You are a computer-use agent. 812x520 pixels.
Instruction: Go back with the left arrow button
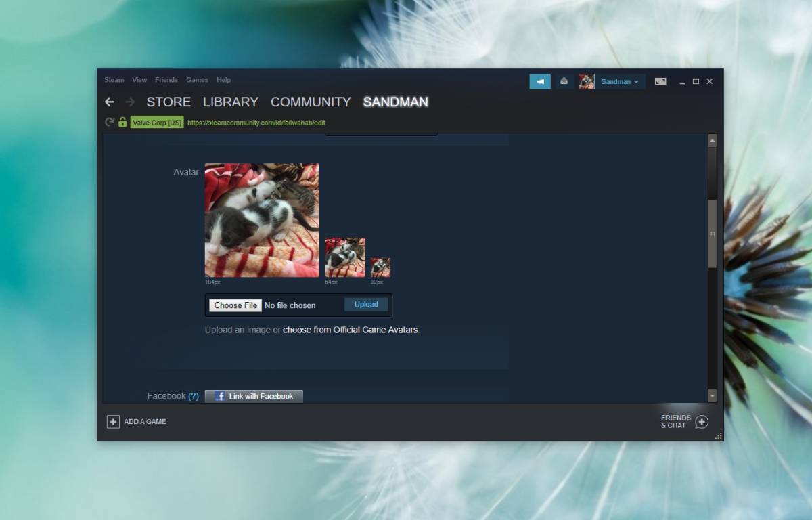pos(110,102)
